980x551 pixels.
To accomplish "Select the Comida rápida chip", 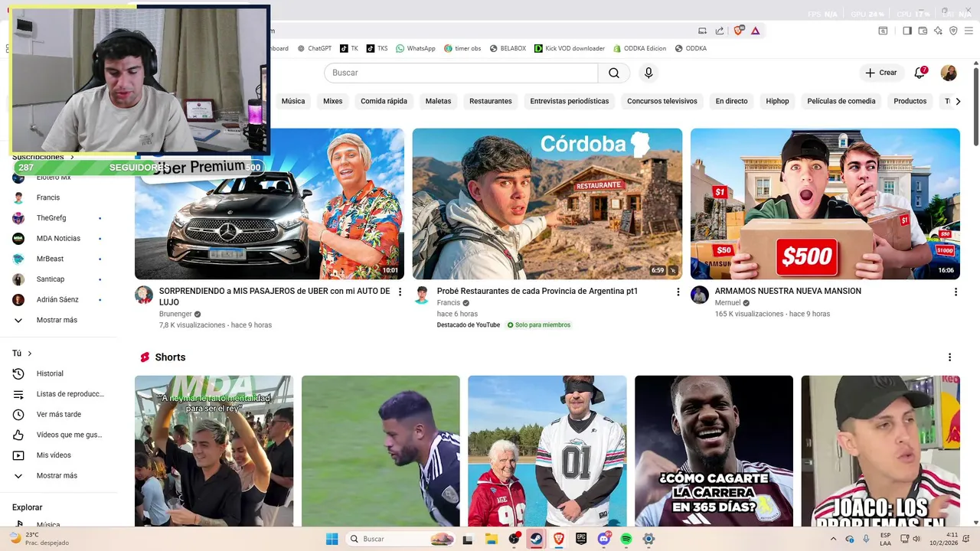I will click(384, 101).
